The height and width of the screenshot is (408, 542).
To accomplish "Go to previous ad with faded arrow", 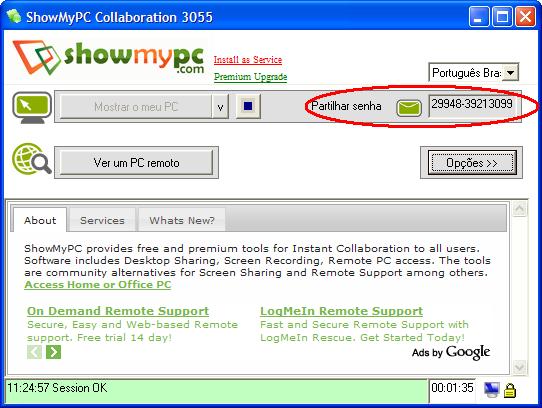I will tap(34, 352).
